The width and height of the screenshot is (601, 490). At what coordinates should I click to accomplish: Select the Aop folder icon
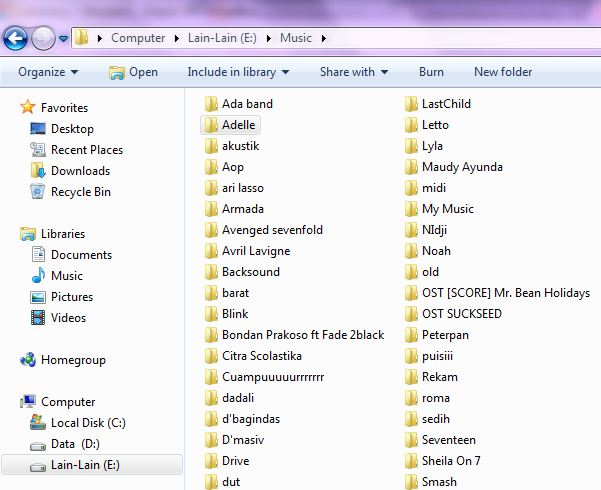click(211, 167)
